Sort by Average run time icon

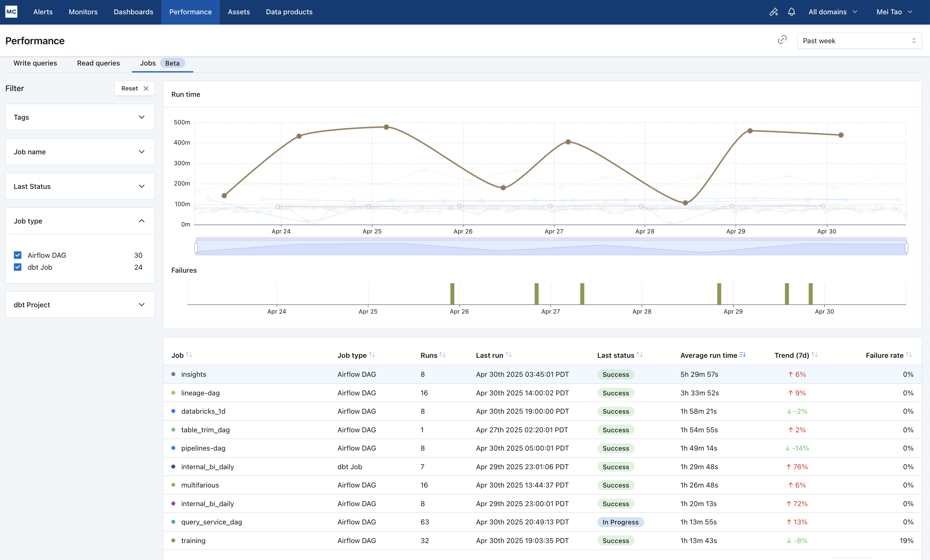[x=742, y=355]
